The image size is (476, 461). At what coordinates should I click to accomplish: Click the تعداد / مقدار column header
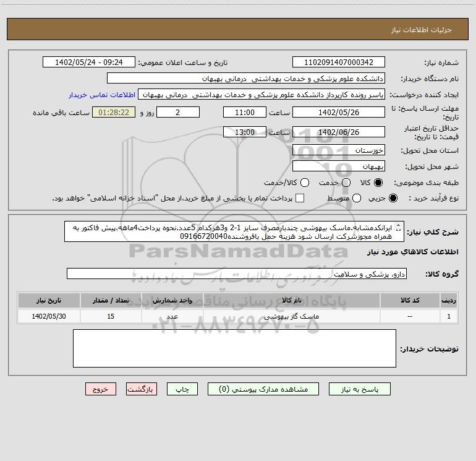pos(111,300)
